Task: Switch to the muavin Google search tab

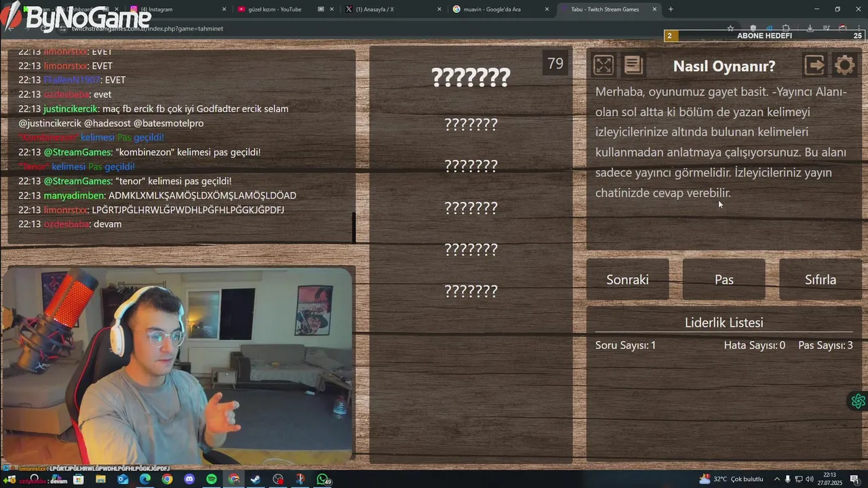Action: (500, 9)
